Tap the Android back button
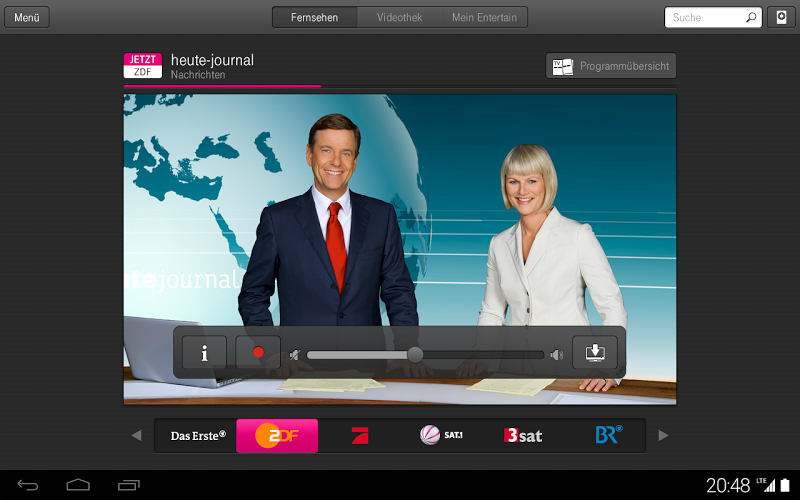Image resolution: width=800 pixels, height=500 pixels. [x=28, y=485]
